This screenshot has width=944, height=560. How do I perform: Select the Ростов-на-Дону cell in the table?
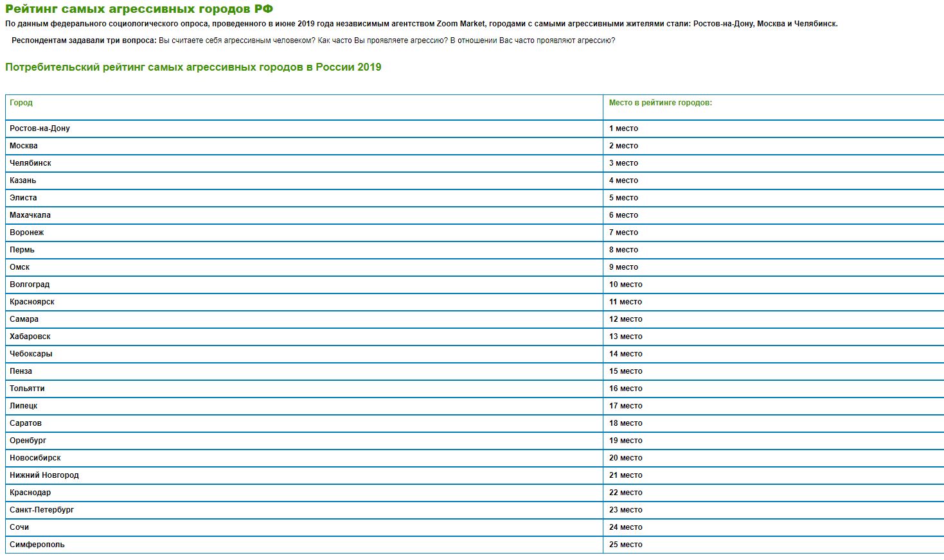pos(40,128)
